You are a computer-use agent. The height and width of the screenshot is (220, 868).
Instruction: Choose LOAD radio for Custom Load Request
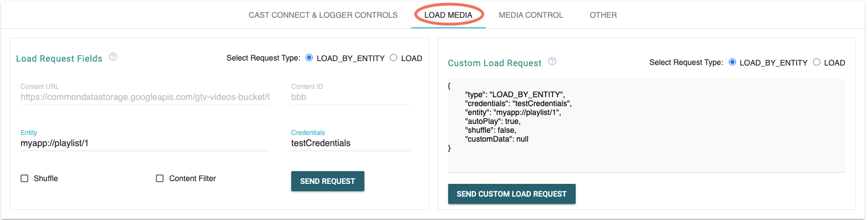coord(816,62)
